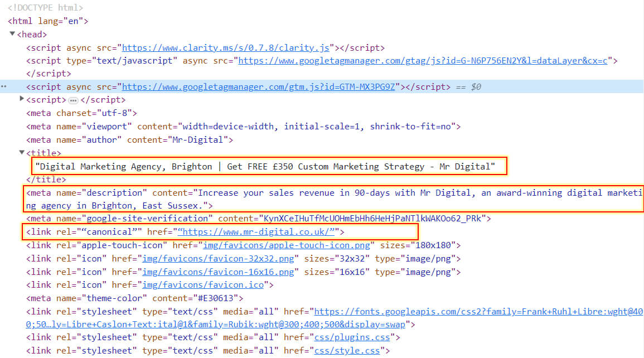The width and height of the screenshot is (644, 358).
Task: Open the three-dot actions beside the selected row
Action: (4, 86)
